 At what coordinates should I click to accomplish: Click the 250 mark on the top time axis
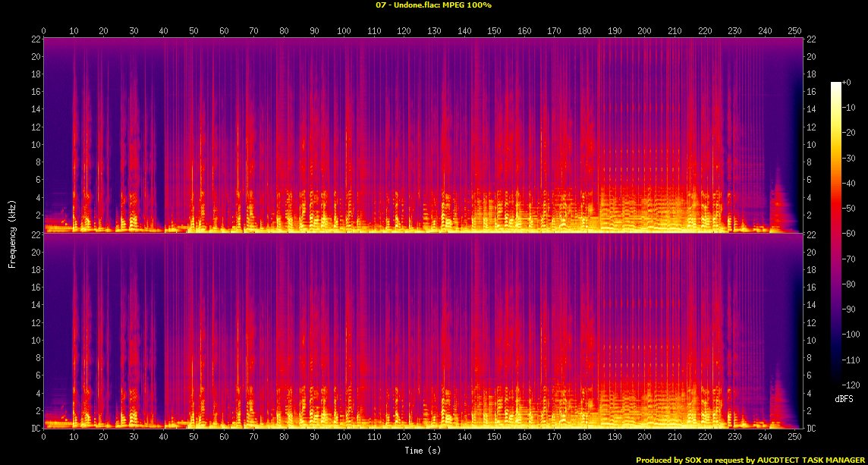(794, 31)
